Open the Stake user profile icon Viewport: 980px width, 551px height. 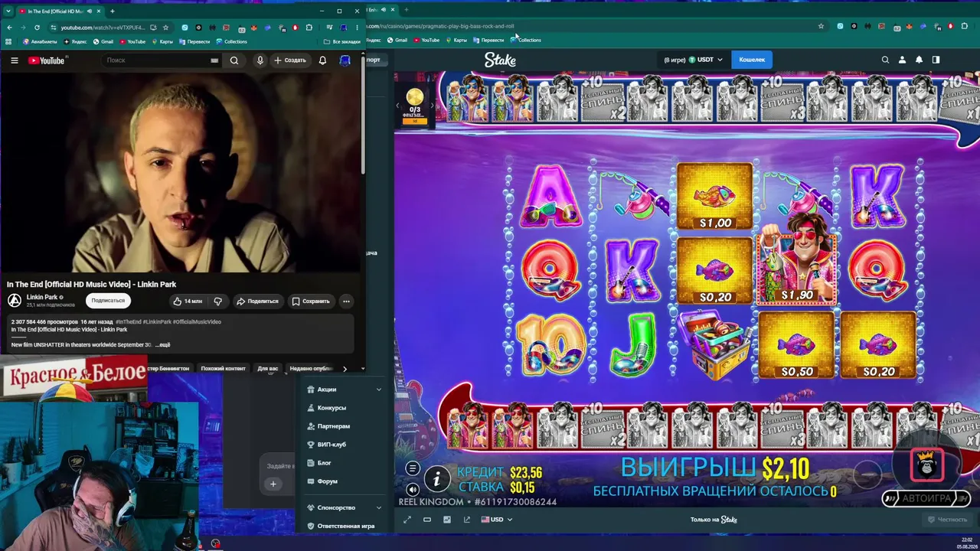pyautogui.click(x=902, y=60)
